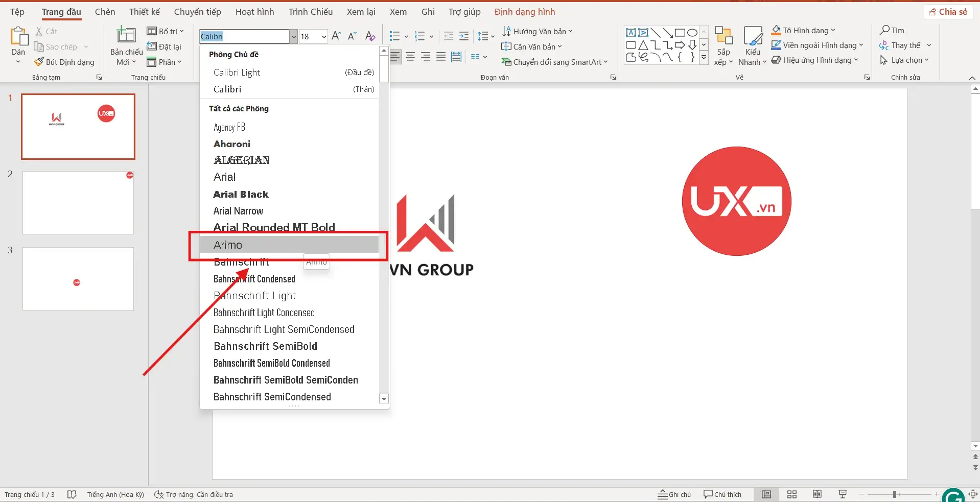The width and height of the screenshot is (980, 502).
Task: Toggle bulleted list formatting
Action: (394, 36)
